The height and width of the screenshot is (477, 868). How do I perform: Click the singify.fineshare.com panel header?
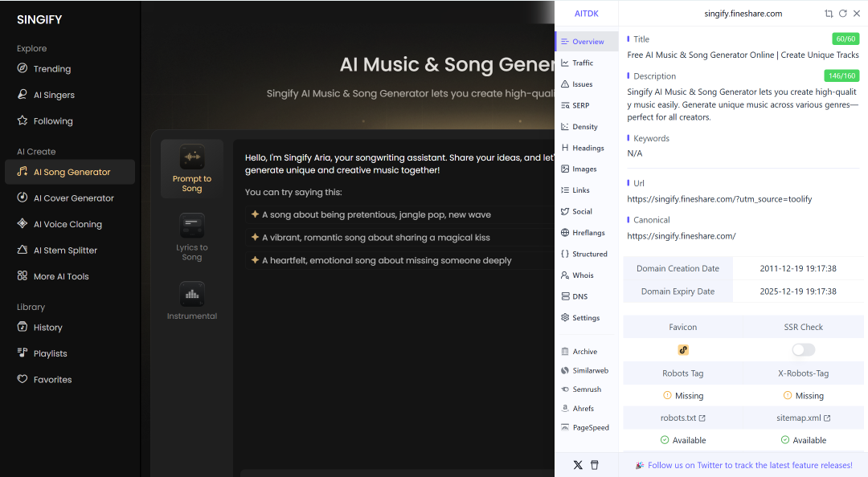pyautogui.click(x=743, y=14)
